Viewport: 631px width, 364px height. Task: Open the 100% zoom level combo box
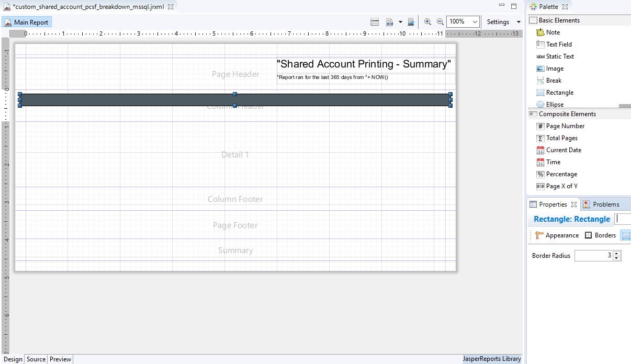pos(463,21)
